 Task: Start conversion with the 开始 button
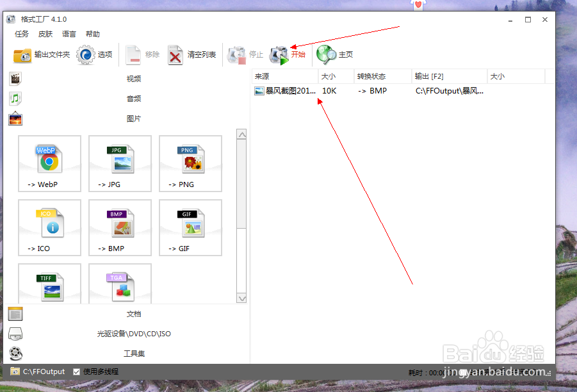click(x=288, y=55)
